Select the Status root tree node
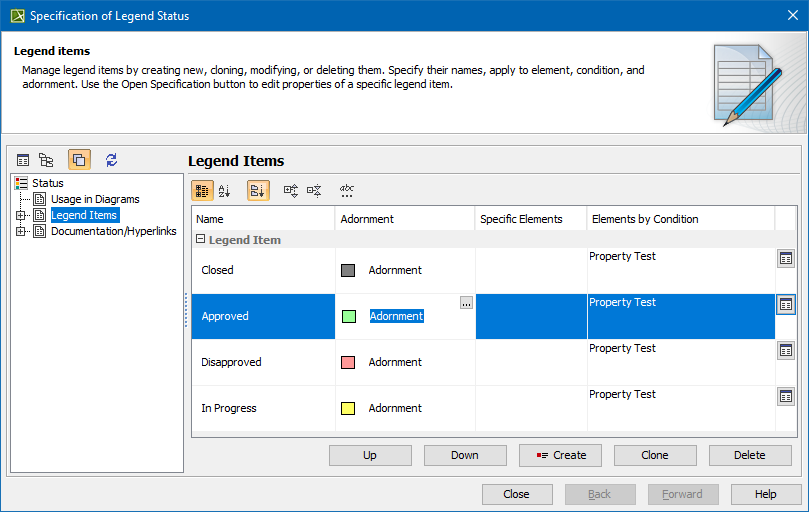 coord(47,183)
